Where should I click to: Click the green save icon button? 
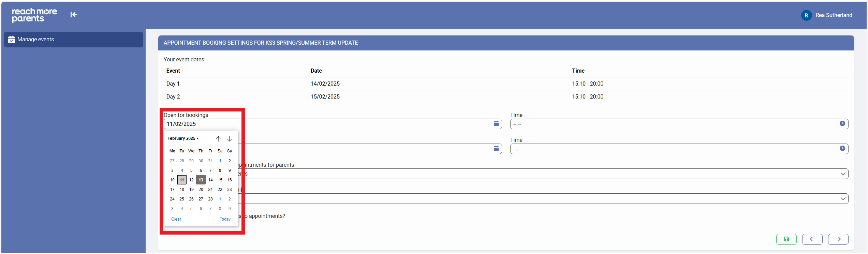[786, 239]
